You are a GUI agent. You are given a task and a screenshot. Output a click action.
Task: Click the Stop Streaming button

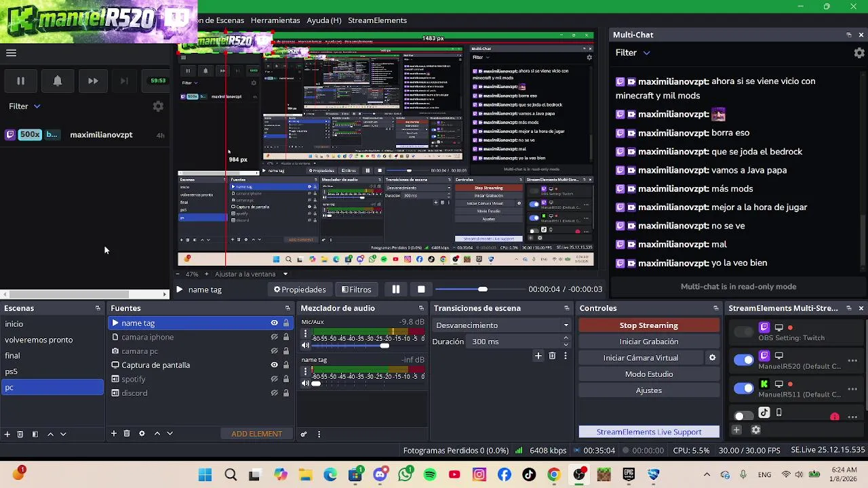(649, 325)
